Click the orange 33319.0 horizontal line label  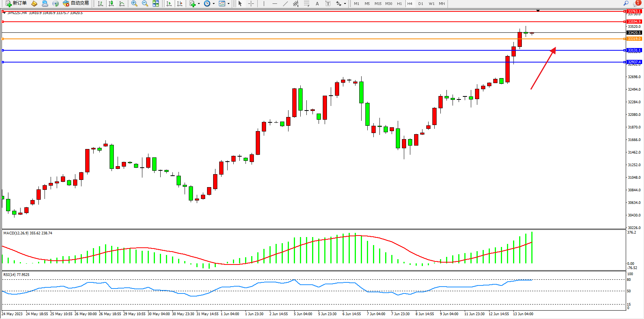coord(634,39)
